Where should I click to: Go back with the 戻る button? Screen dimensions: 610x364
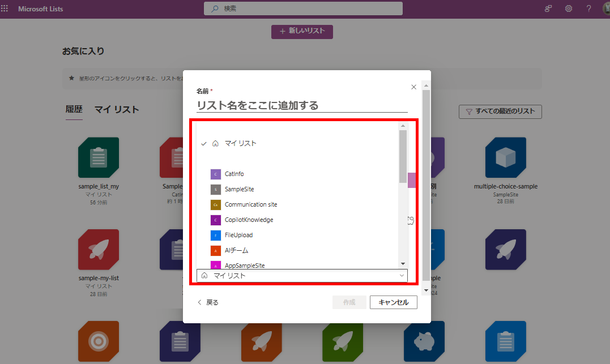[x=208, y=302]
